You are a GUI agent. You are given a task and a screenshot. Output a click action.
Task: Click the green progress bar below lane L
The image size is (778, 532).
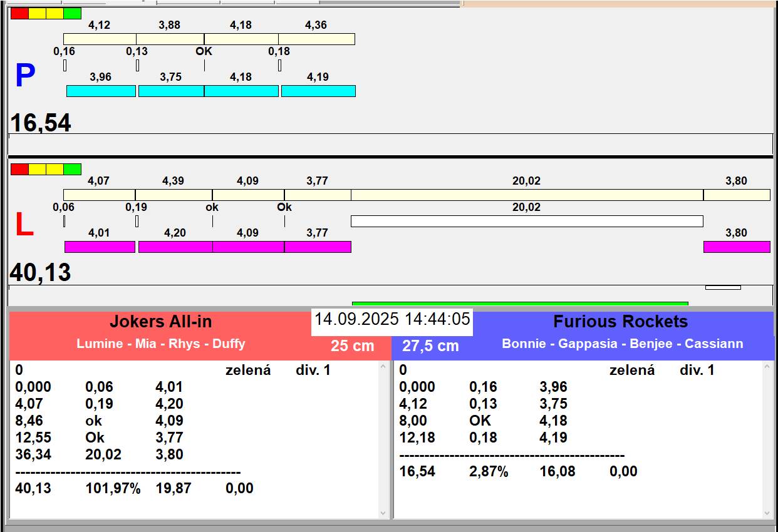tap(520, 304)
